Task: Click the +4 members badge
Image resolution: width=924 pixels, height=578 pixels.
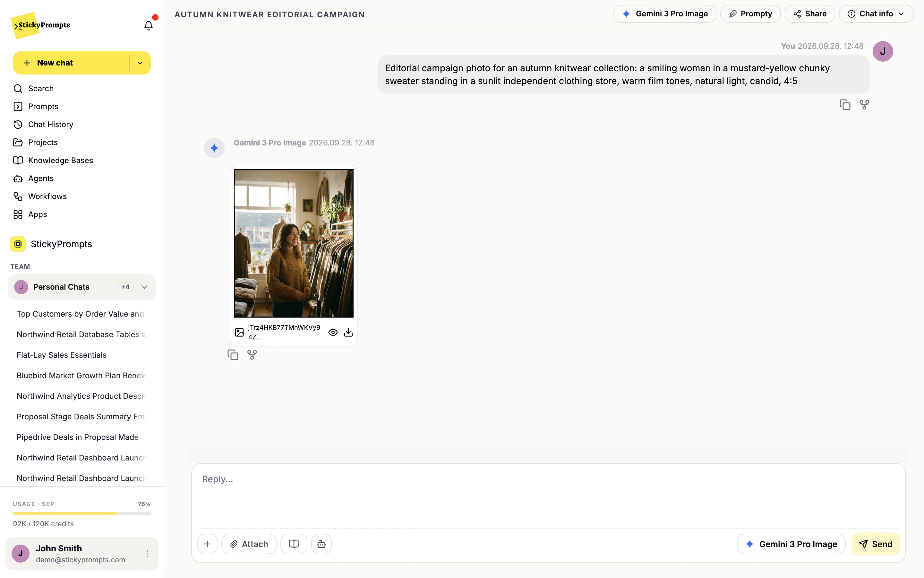Action: (125, 287)
